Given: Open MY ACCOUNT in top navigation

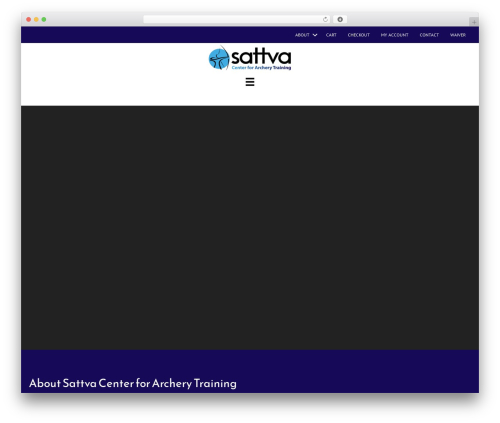Looking at the screenshot, I should click(x=394, y=35).
